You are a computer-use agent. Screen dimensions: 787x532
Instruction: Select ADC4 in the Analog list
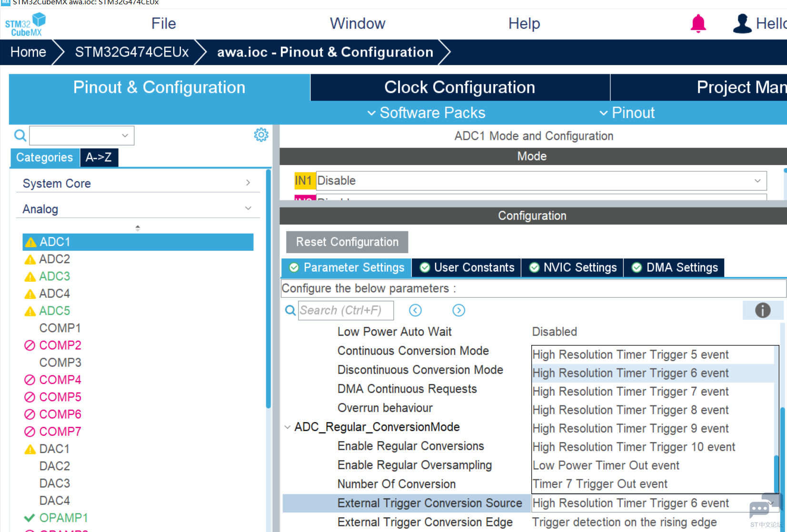click(x=54, y=294)
